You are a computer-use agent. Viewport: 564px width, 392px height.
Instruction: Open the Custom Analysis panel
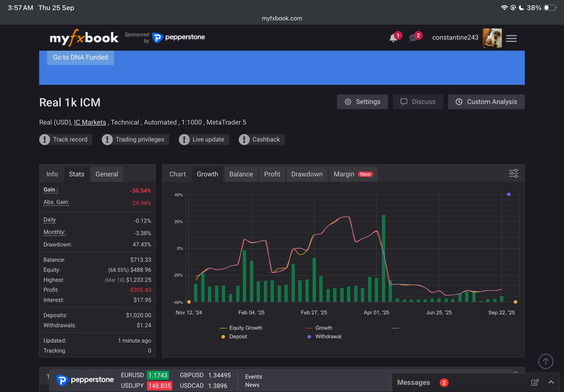tap(486, 102)
